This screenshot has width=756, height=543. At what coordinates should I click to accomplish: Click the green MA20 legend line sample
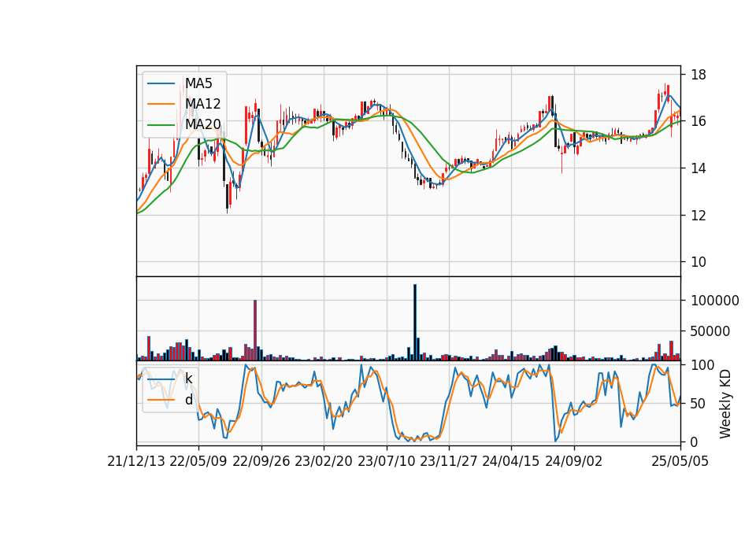(161, 124)
